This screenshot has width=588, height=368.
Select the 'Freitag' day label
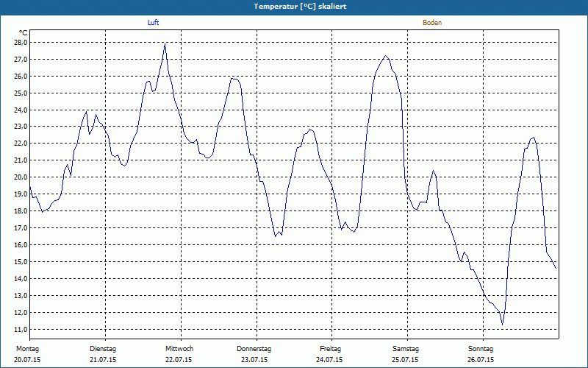[x=330, y=349]
